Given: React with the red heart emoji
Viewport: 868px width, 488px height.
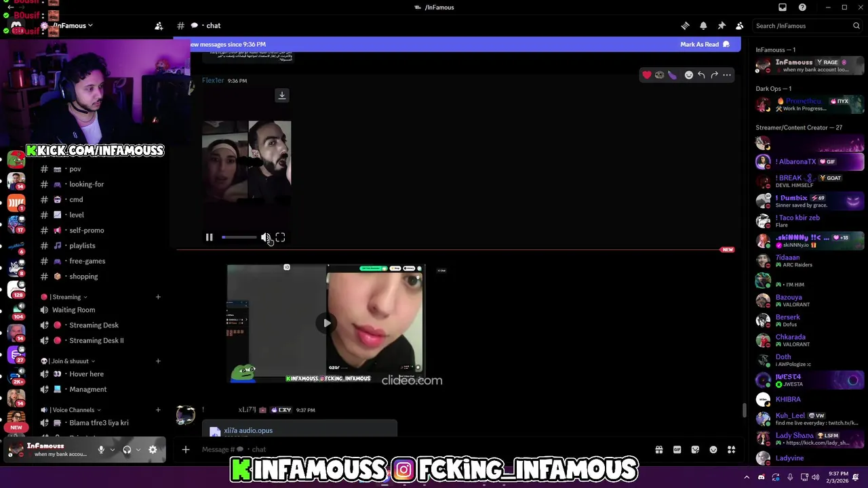Looking at the screenshot, I should (647, 75).
